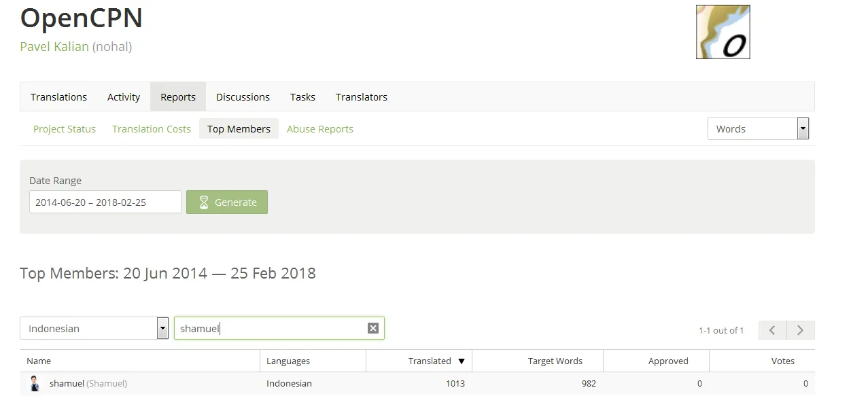The height and width of the screenshot is (411, 868).
Task: Click the Date Range input field
Action: [105, 202]
